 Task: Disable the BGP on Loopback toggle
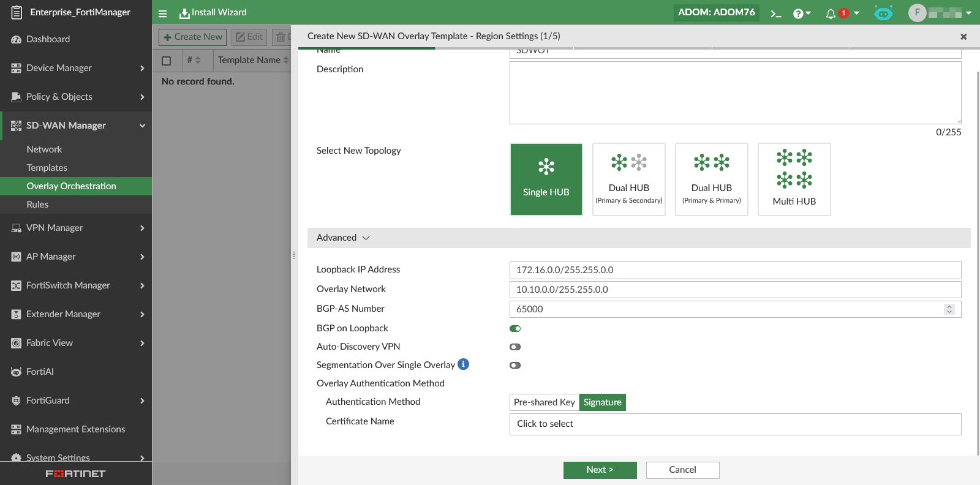click(515, 328)
